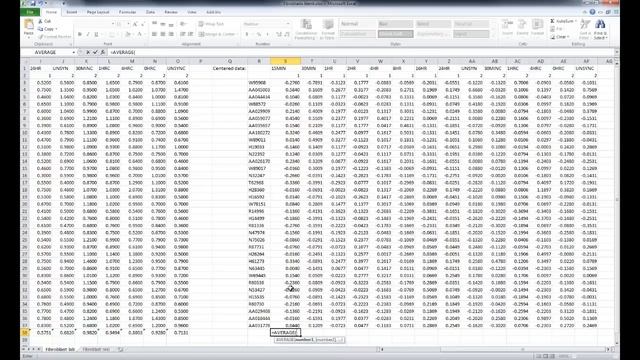Toggle Wrap Text
The image size is (640, 360).
211,24
